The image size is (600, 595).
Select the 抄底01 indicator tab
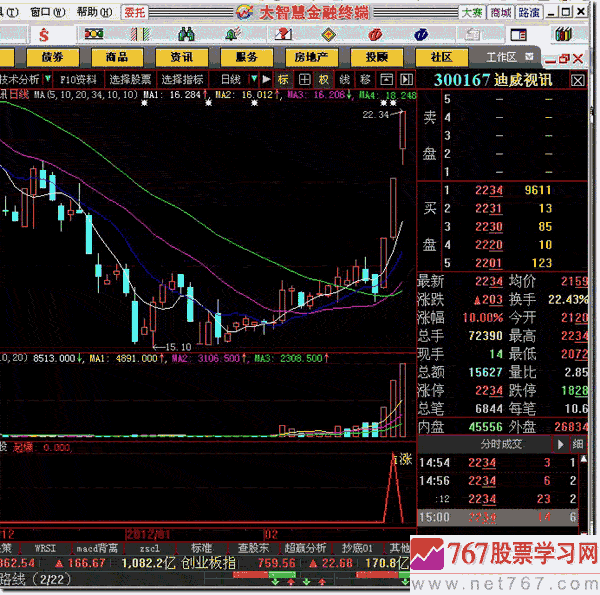click(x=357, y=549)
